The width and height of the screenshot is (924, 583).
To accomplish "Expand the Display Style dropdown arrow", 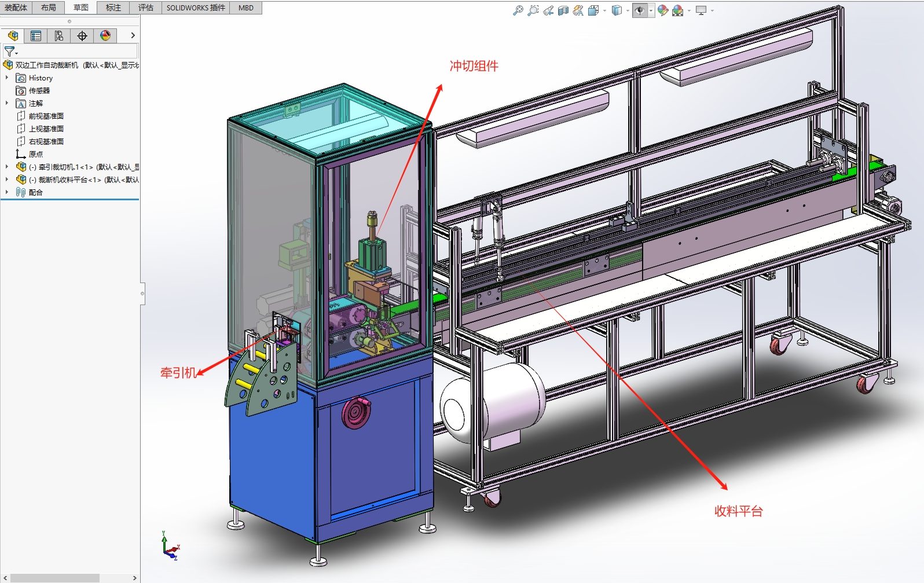I will [x=628, y=10].
